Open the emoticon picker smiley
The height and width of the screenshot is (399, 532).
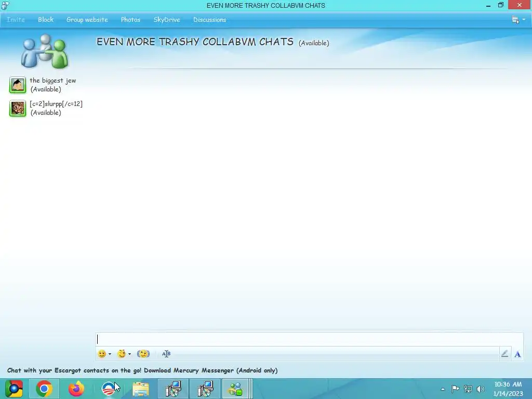tap(102, 354)
